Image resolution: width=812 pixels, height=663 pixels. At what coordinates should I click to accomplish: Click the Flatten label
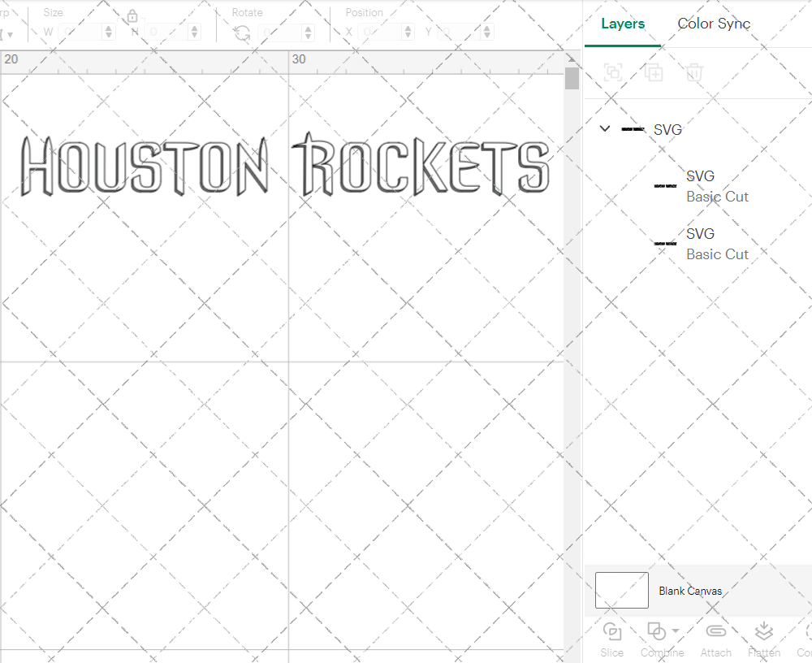(764, 652)
